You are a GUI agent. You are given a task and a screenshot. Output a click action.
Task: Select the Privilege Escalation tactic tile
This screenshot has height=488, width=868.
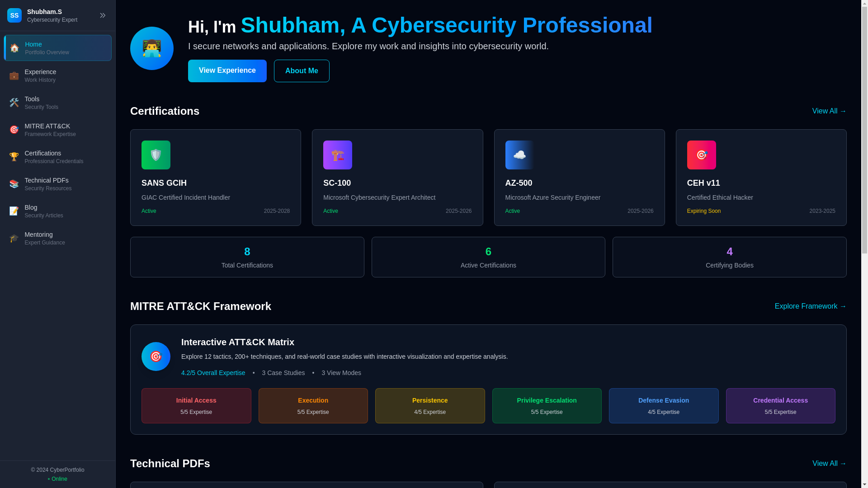[x=547, y=406]
